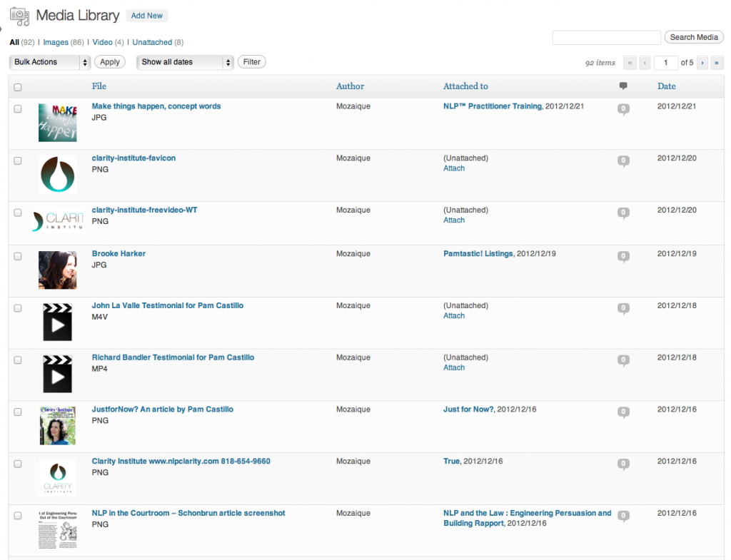Sort by the Date column header
This screenshot has height=560, width=731.
coord(666,86)
